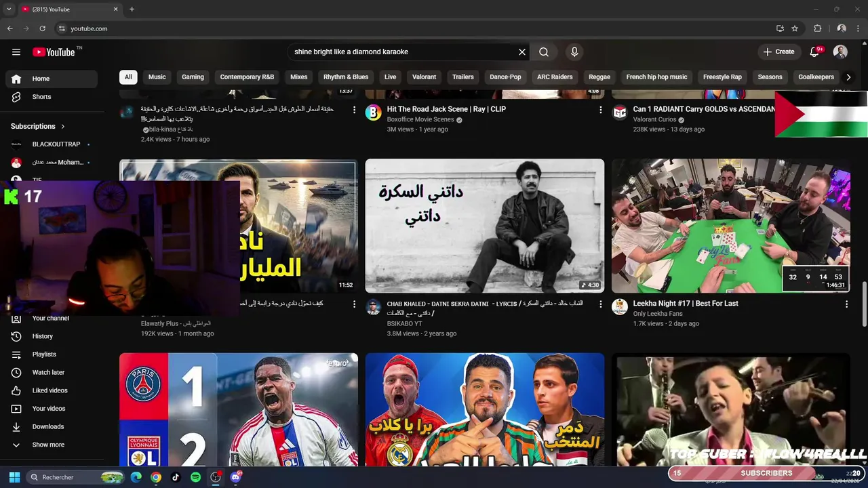868x488 pixels.
Task: Select the Trailers filter chip
Action: point(463,77)
